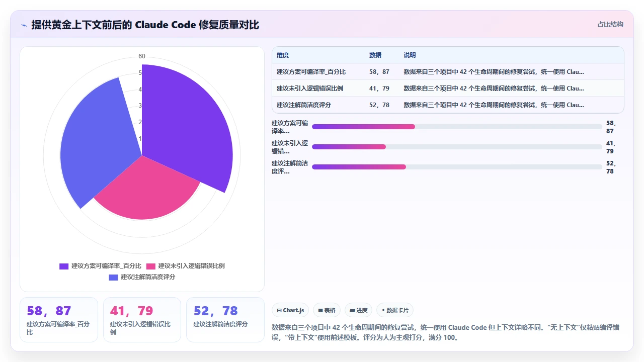Click table cell 建议未引入逻辑错误比例
This screenshot has width=644, height=362.
pos(310,88)
